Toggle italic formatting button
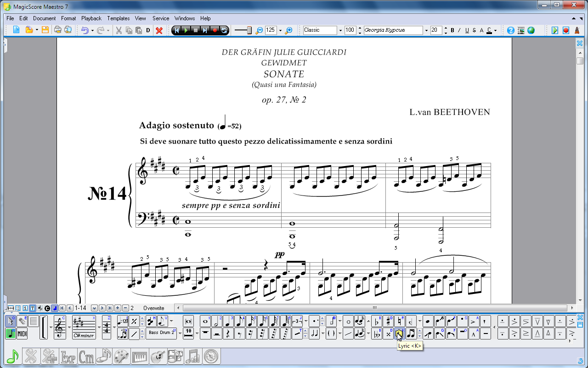 click(x=459, y=30)
